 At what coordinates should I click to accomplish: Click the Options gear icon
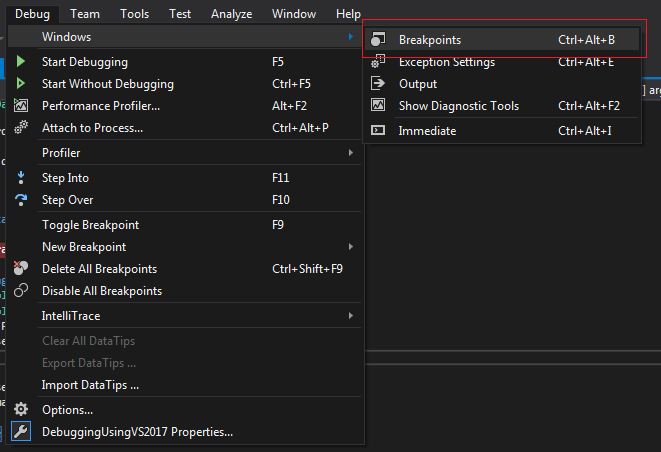pyautogui.click(x=21, y=410)
